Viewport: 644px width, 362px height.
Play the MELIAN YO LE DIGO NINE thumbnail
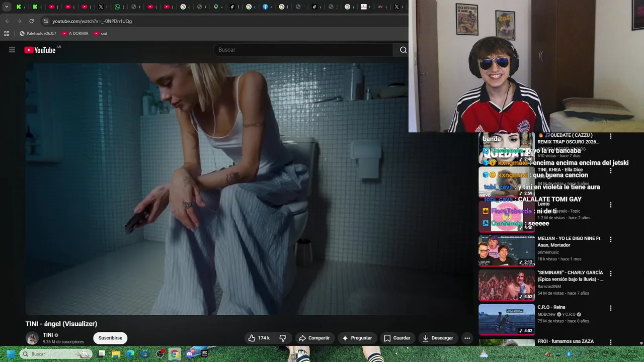(507, 250)
